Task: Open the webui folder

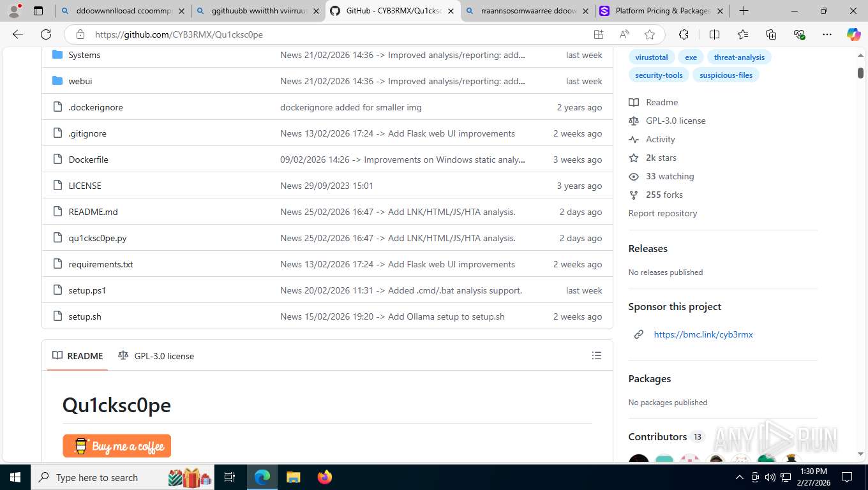Action: coord(80,81)
